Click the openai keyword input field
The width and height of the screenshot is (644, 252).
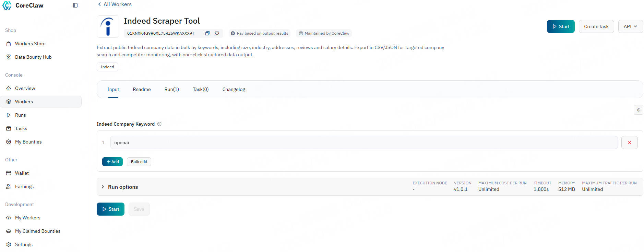point(363,142)
